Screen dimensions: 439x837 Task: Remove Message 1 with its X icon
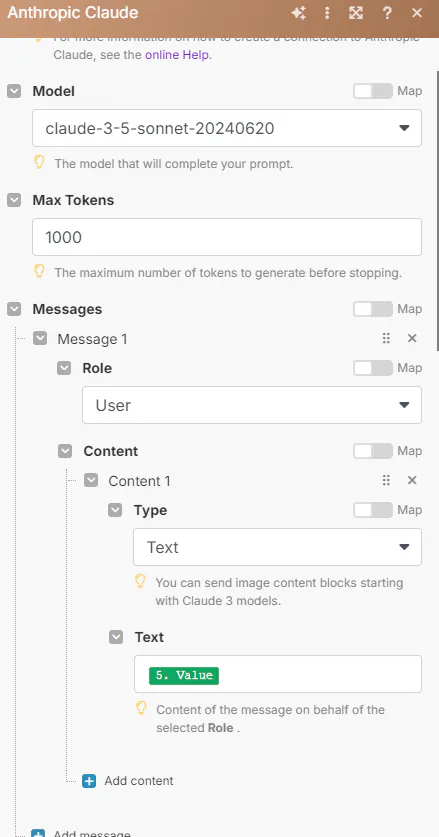click(412, 338)
